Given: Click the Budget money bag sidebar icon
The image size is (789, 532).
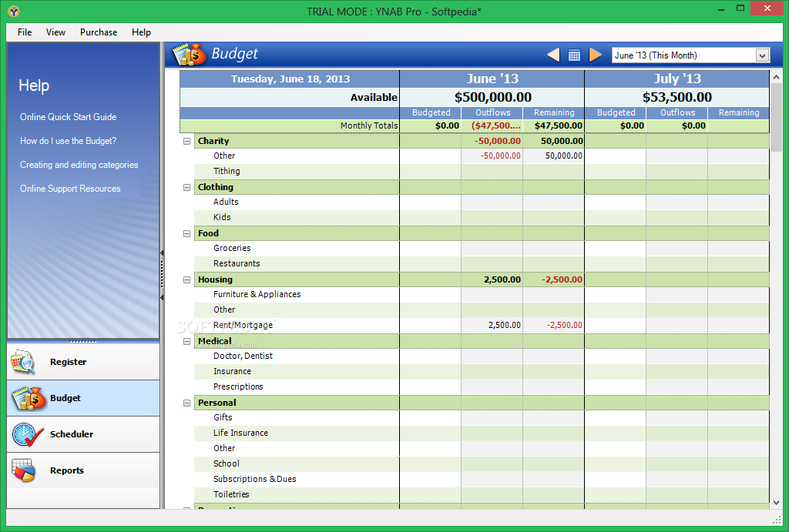Looking at the screenshot, I should coord(29,398).
